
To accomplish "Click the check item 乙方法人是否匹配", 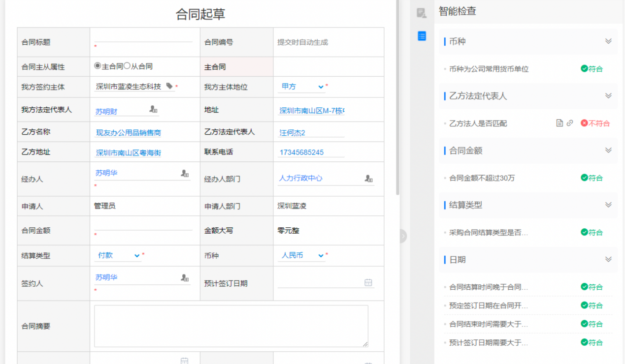I will (x=478, y=123).
